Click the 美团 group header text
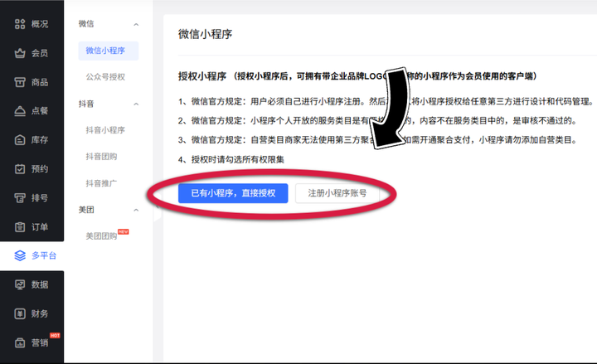This screenshot has height=364, width=597. coord(86,210)
